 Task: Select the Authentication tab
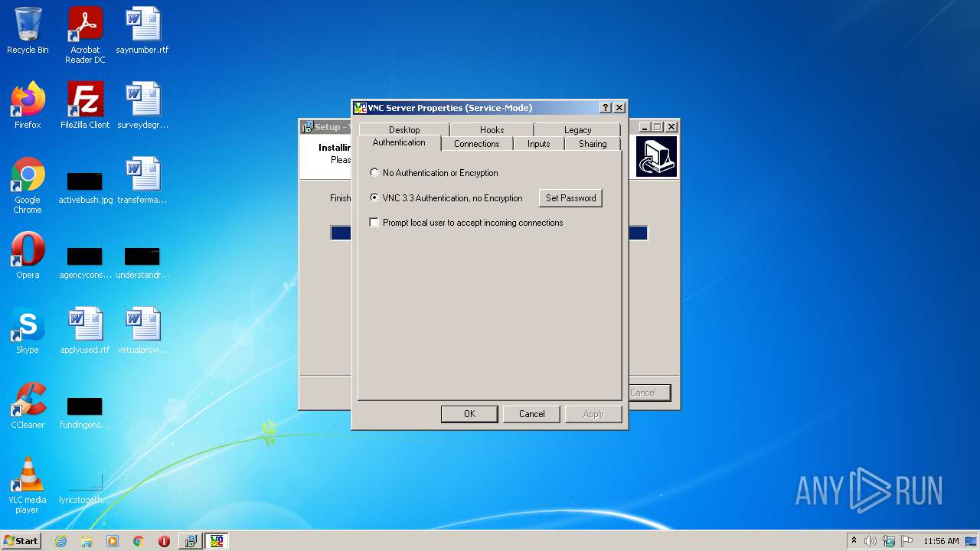(x=399, y=143)
